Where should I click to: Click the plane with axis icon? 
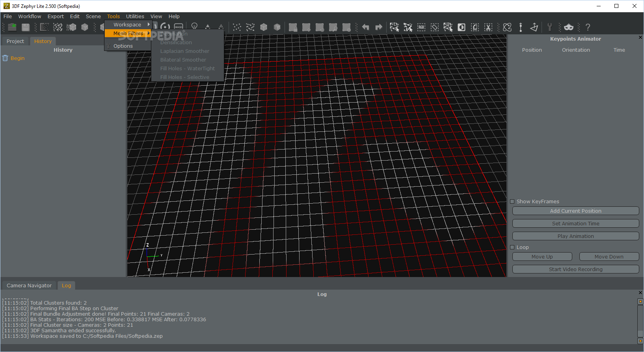coord(534,27)
